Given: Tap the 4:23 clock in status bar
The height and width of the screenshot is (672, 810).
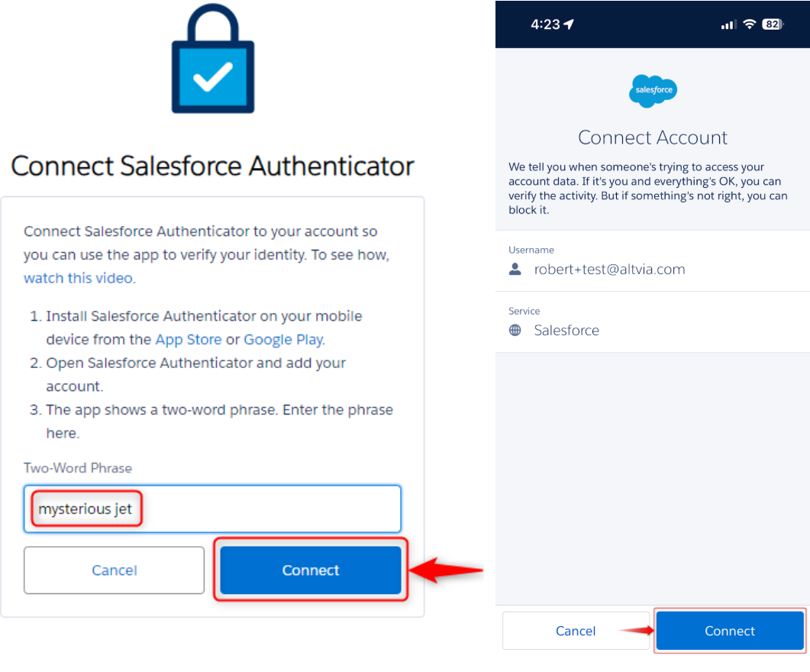Looking at the screenshot, I should point(545,24).
